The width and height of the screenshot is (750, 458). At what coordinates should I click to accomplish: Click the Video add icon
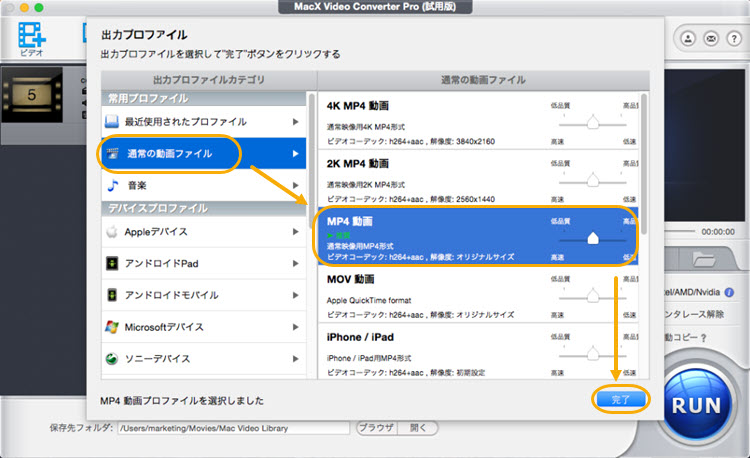point(32,38)
